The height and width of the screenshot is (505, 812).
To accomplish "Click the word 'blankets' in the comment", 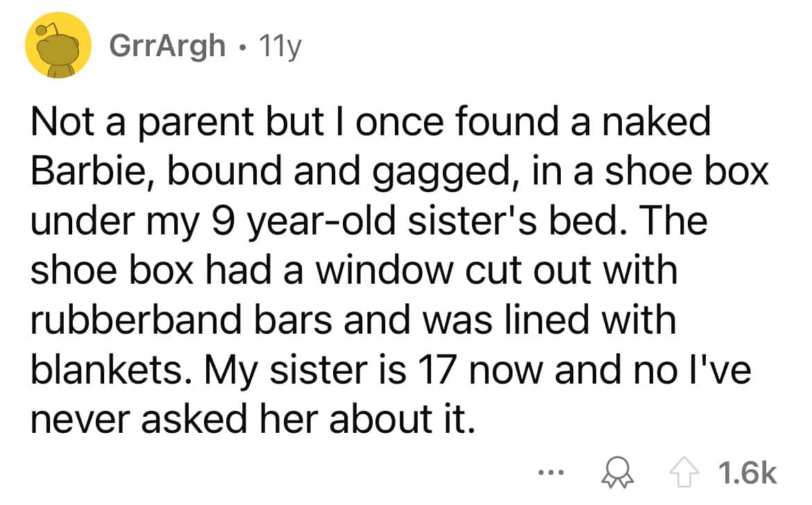I will 105,369.
